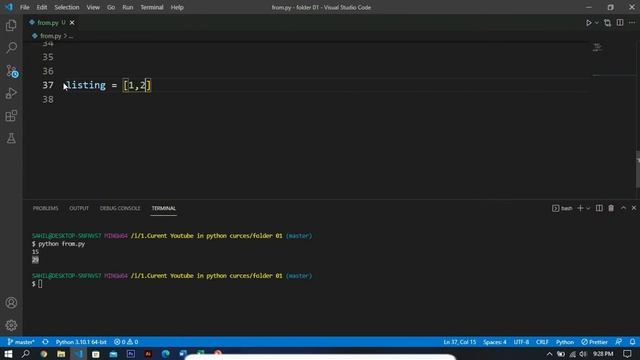
Task: Place cursor on listing variable
Action: [x=85, y=85]
